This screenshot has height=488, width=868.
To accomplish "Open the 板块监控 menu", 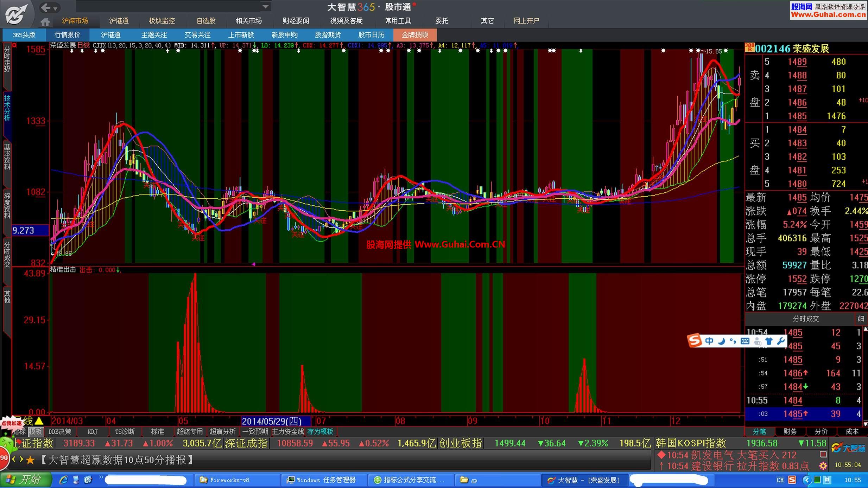I will [161, 21].
